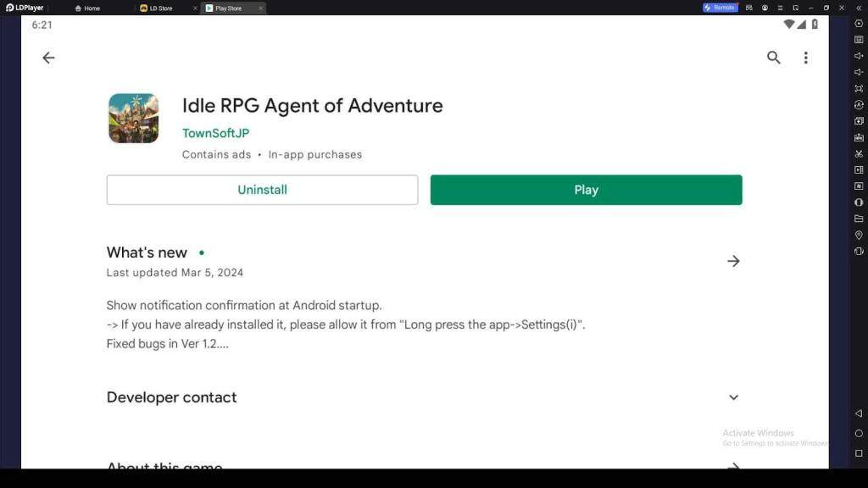Click the LDPlayer logo
The image size is (868, 488).
pos(25,8)
